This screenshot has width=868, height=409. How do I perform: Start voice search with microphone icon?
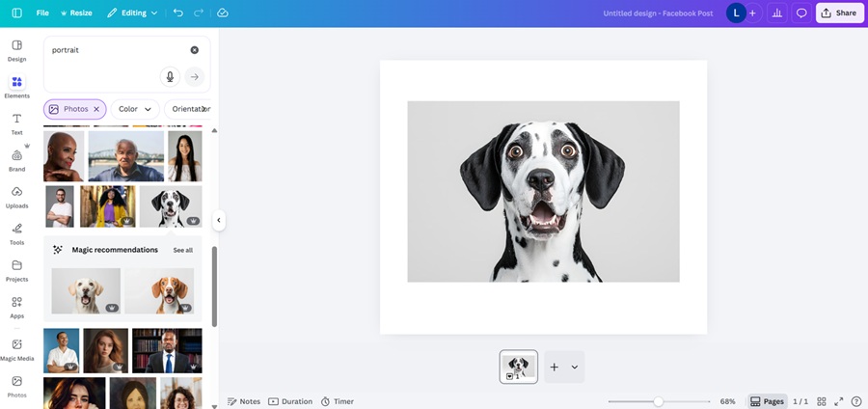(x=170, y=77)
